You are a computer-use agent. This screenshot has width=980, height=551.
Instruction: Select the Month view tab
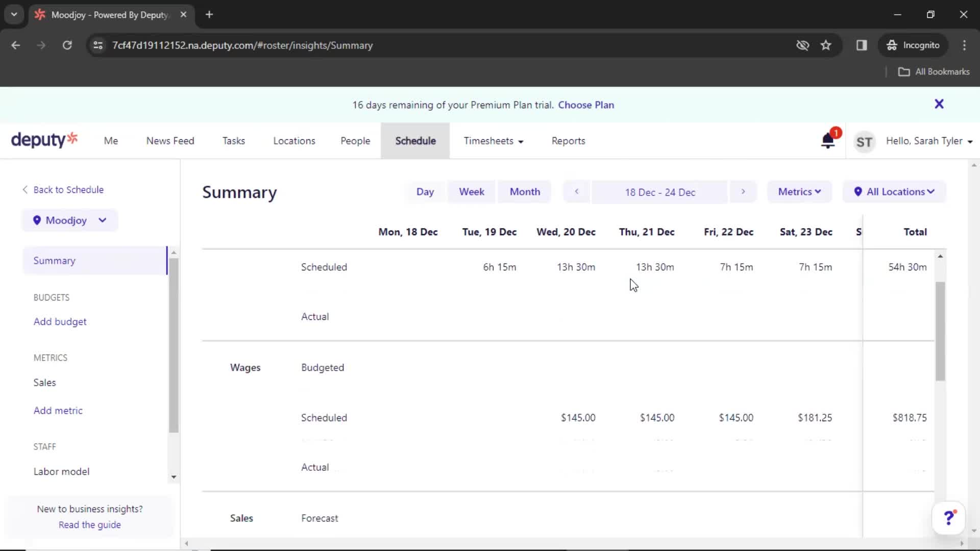coord(524,192)
